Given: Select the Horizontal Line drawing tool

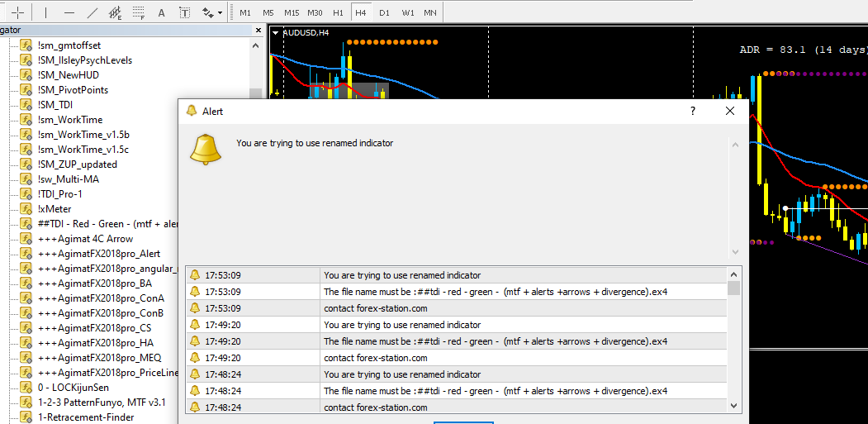Looking at the screenshot, I should (x=69, y=12).
